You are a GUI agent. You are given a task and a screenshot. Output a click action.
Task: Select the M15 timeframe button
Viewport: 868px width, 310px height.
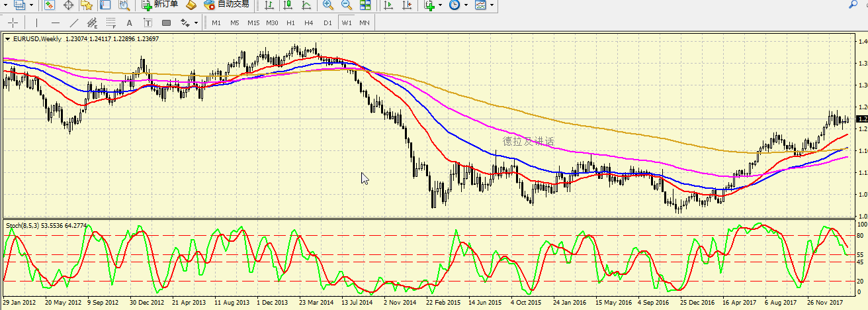tap(253, 23)
